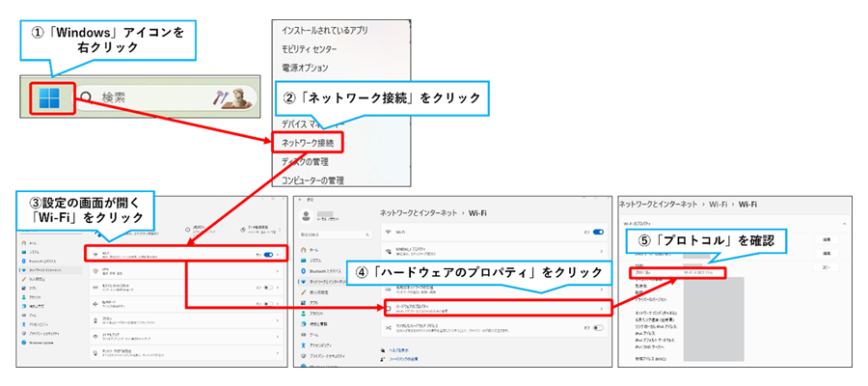Image resolution: width=868 pixels, height=386 pixels.
Task: Select ネットワーク接続 in context menu
Action: [308, 143]
